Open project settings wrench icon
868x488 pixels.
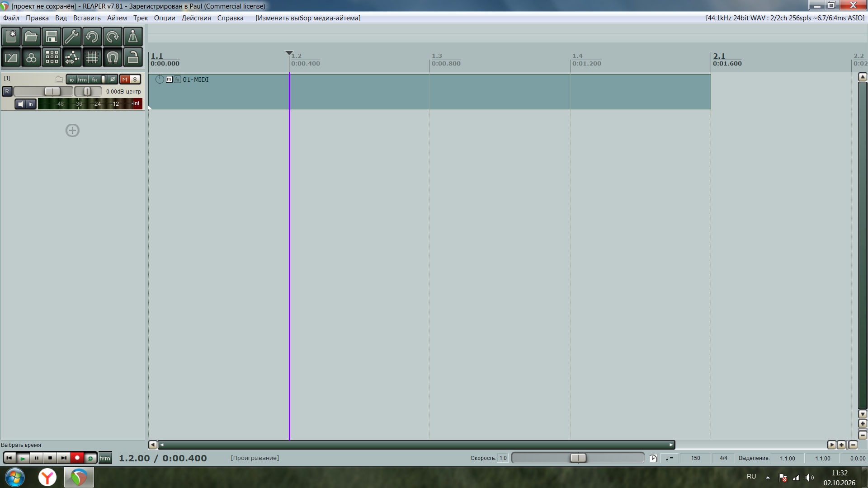[72, 37]
